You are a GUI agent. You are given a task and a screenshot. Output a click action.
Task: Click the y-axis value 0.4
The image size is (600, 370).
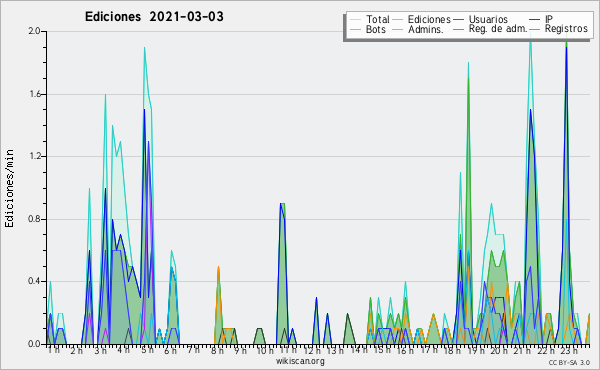pos(34,281)
